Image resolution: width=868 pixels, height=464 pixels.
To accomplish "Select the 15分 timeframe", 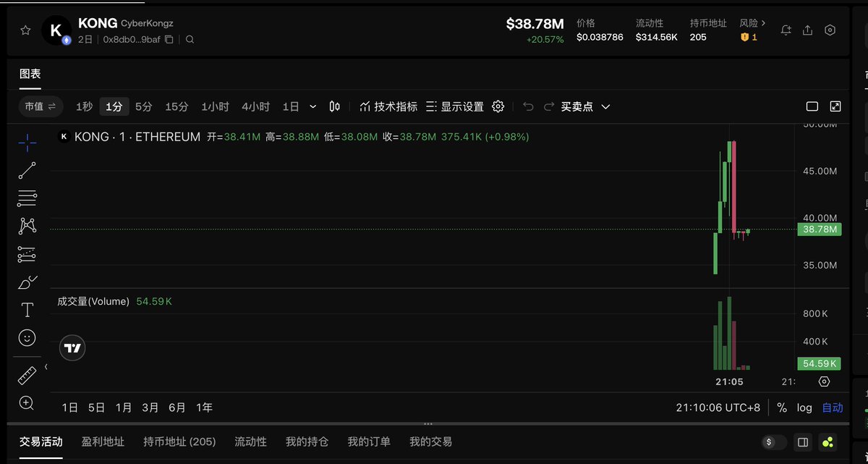I will 176,106.
